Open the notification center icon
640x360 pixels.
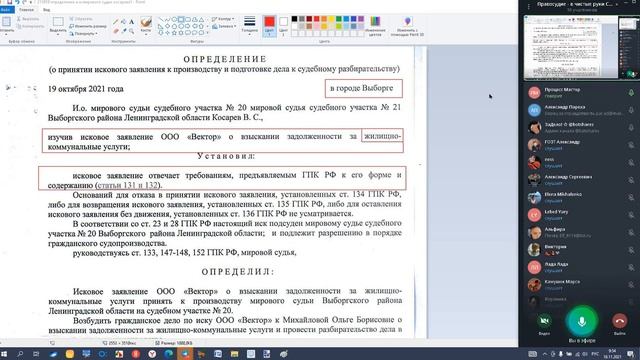pyautogui.click(x=631, y=354)
